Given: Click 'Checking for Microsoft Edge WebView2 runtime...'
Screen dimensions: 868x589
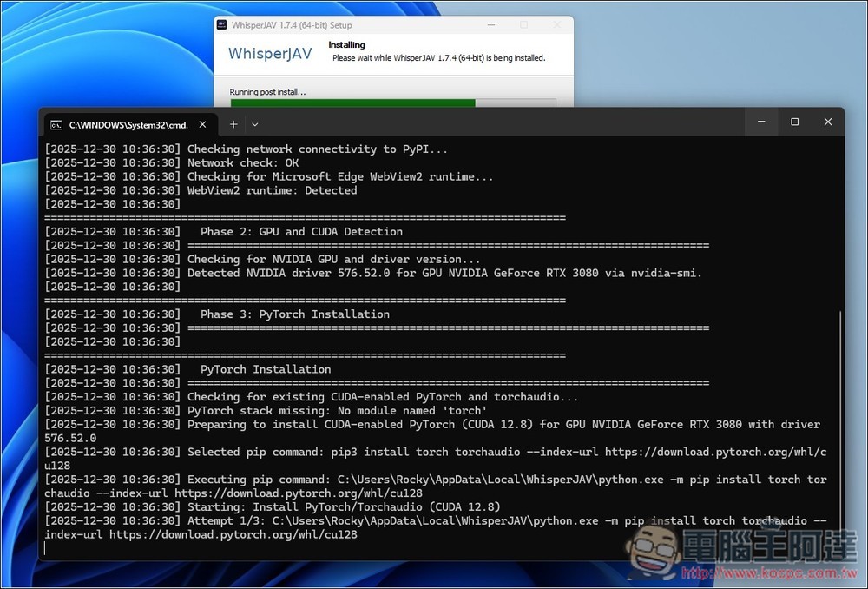Looking at the screenshot, I should (340, 176).
